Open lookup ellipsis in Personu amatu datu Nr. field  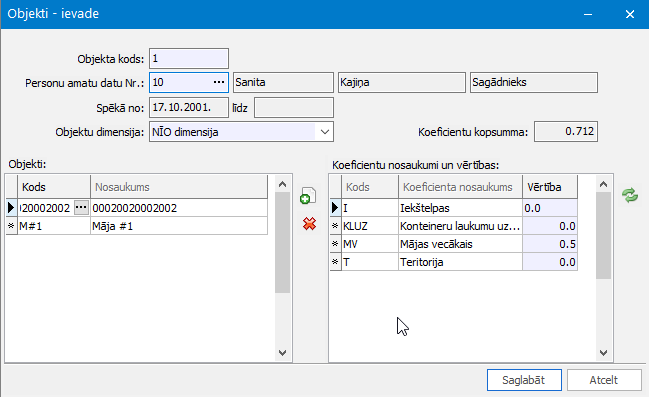point(219,82)
